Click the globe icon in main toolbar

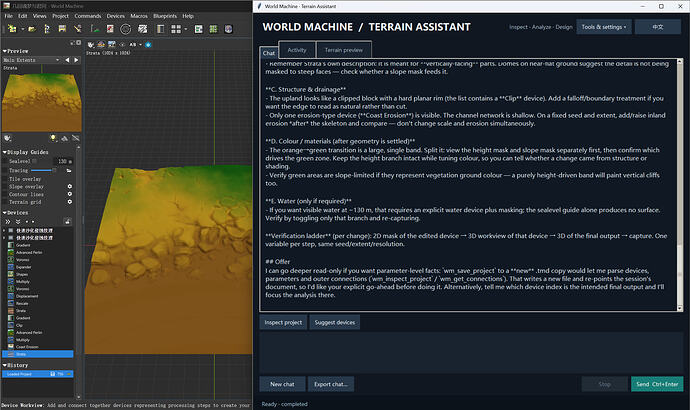[228, 29]
